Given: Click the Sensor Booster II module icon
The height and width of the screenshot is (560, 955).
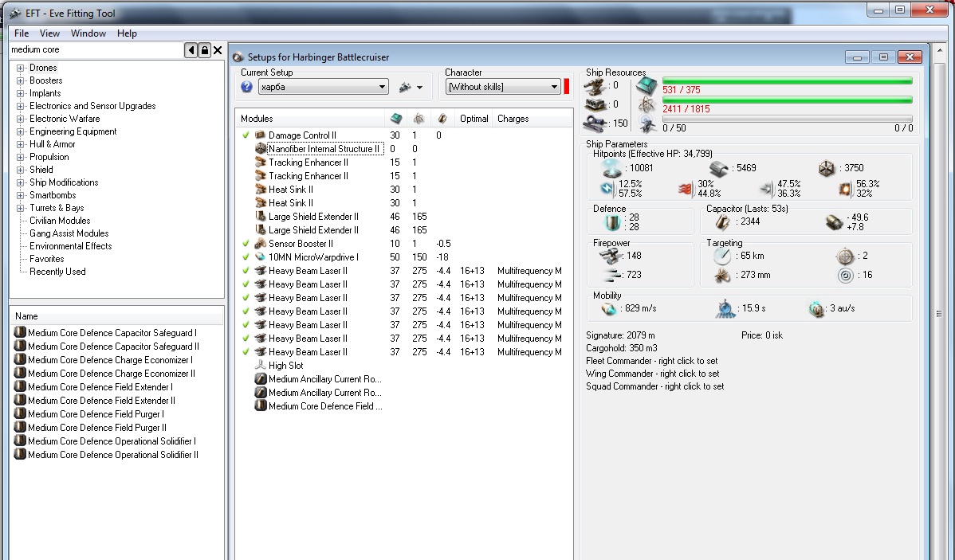Looking at the screenshot, I should click(x=260, y=244).
